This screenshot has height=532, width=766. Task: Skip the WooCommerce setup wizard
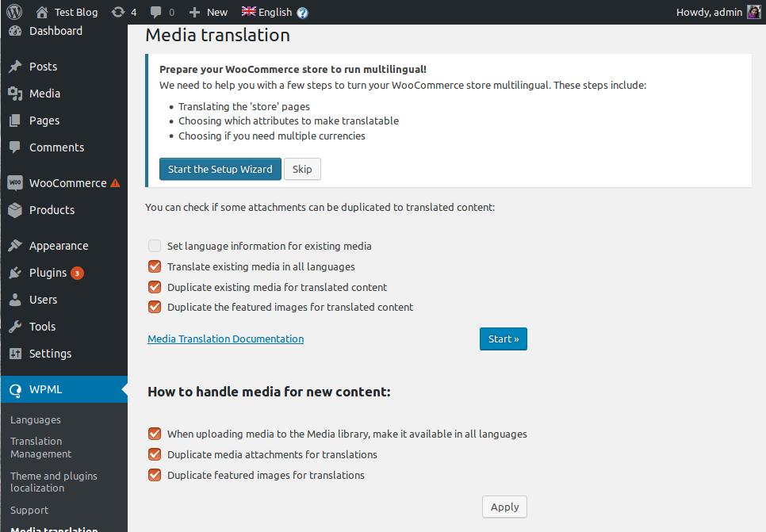[x=302, y=169]
